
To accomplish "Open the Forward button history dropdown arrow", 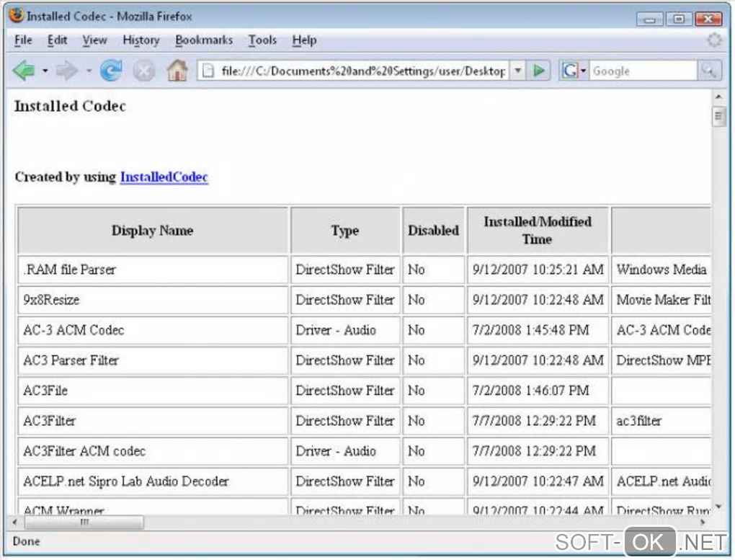I will click(x=89, y=71).
